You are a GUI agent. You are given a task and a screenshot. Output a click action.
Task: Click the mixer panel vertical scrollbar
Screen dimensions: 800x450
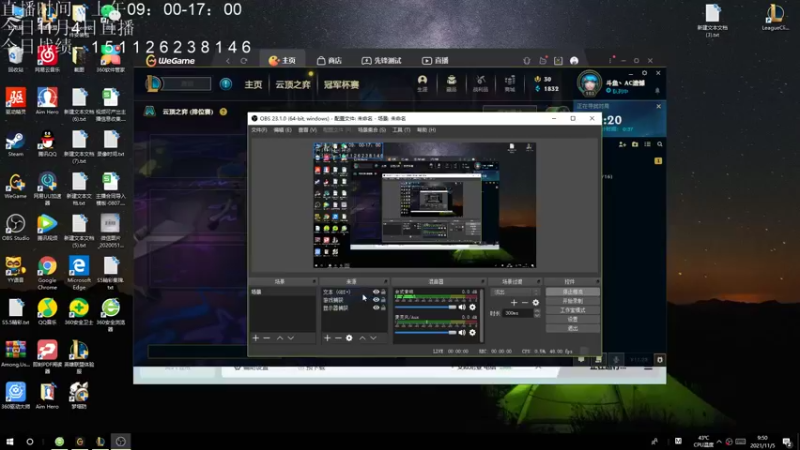(x=482, y=315)
